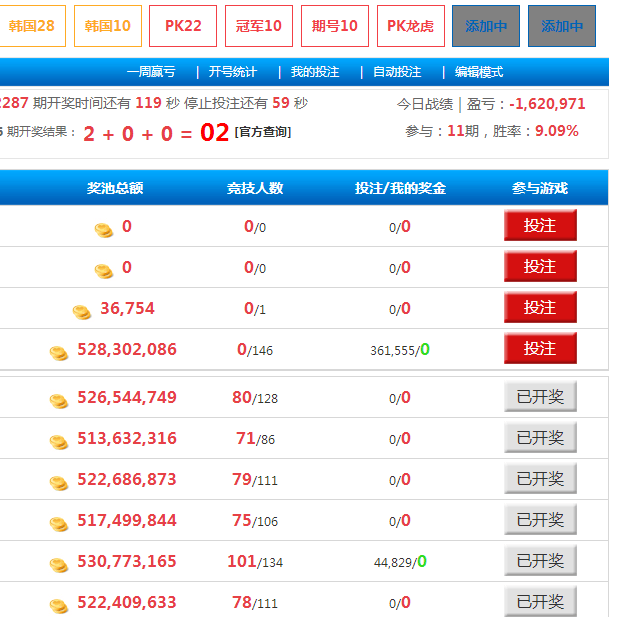Screen dimensions: 641x617
Task: Click the coin icon beside 517,499,844
Action: 59,524
